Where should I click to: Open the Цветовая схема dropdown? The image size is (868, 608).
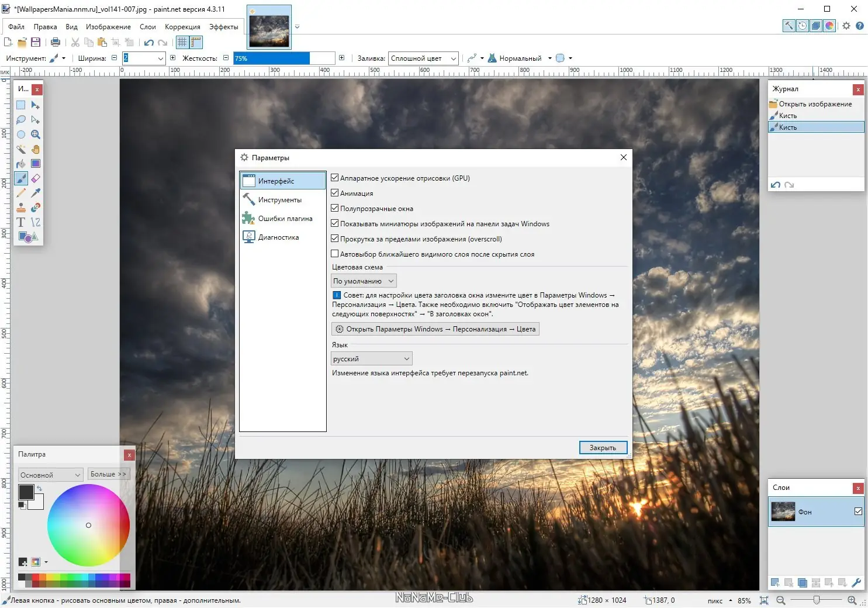pyautogui.click(x=364, y=281)
